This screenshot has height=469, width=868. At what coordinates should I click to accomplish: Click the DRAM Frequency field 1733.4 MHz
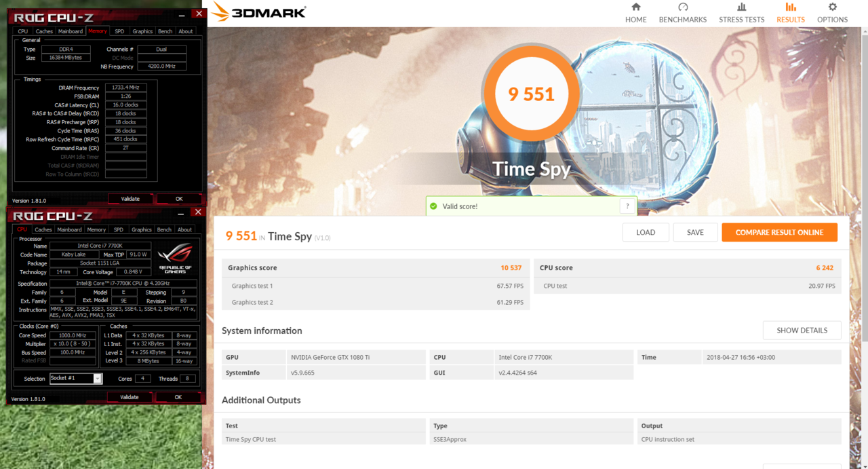[x=126, y=88]
